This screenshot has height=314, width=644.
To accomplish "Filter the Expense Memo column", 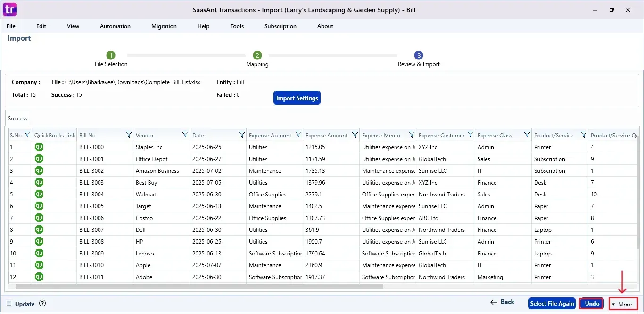I will point(412,135).
